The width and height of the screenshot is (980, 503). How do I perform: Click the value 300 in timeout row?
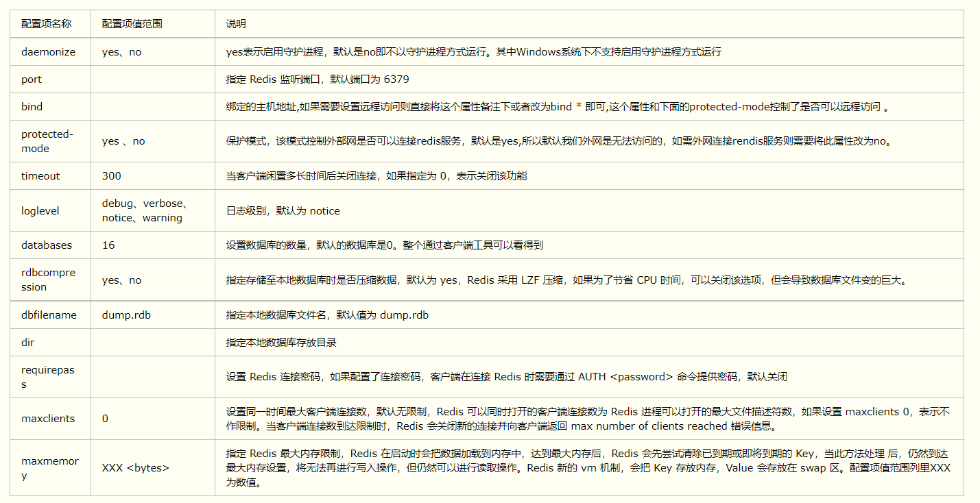112,176
